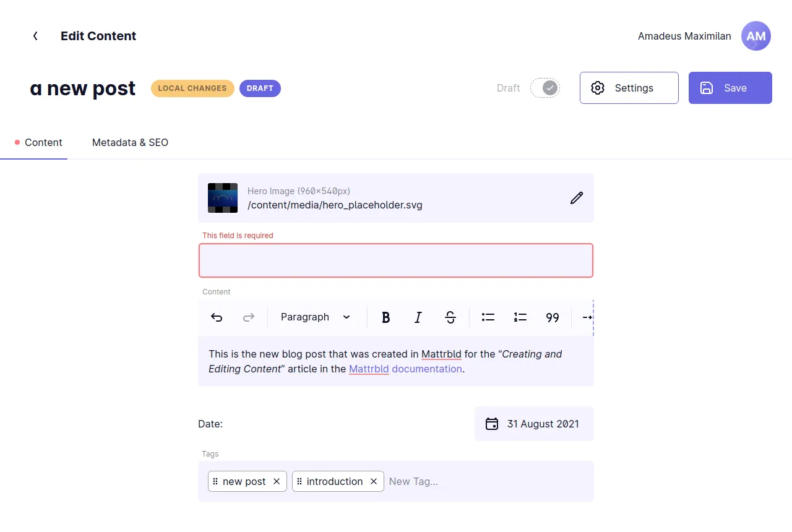Viewport: 792px width, 532px height.
Task: Save the post
Action: pyautogui.click(x=730, y=88)
